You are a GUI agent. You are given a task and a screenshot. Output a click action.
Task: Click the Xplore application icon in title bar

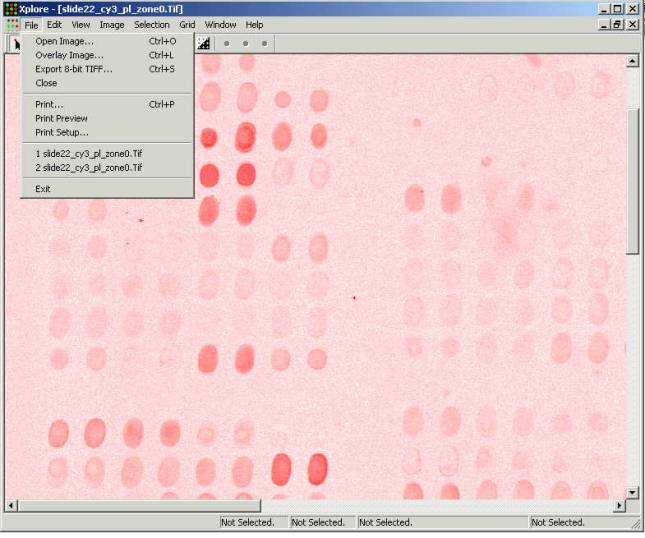(x=11, y=9)
